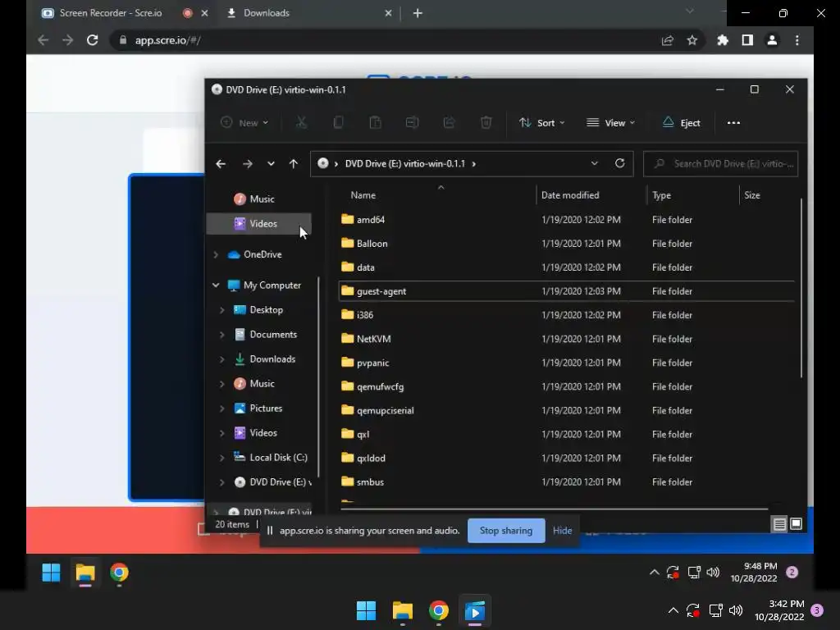Click the Eject button

(x=682, y=123)
